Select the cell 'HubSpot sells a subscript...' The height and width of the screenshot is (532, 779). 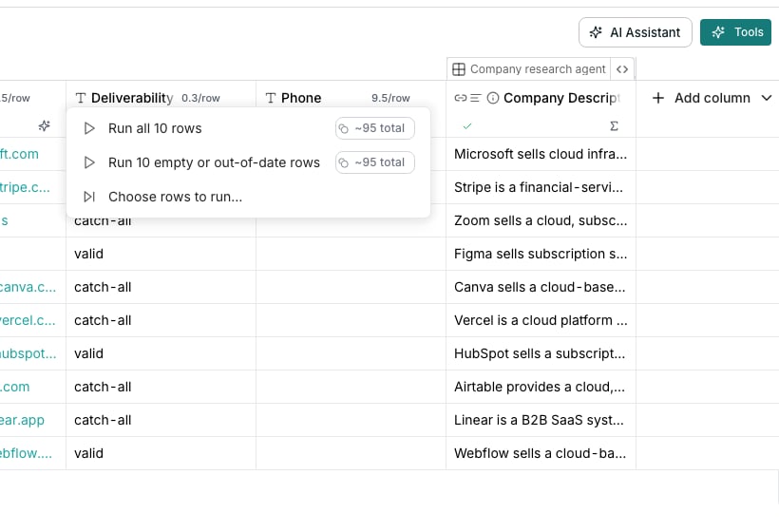541,353
